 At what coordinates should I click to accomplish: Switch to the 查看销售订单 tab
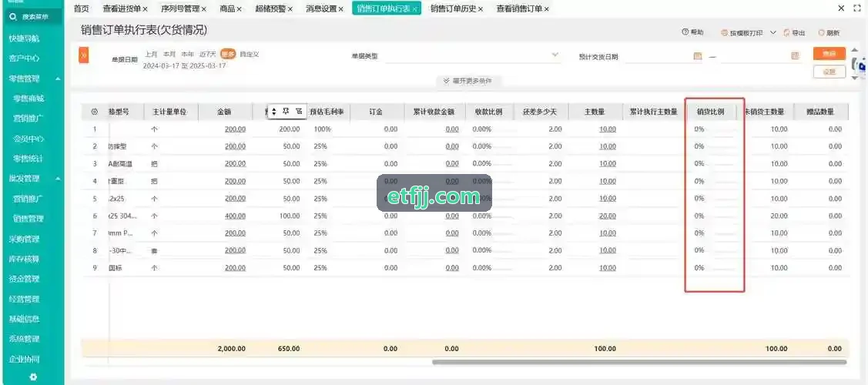click(519, 8)
